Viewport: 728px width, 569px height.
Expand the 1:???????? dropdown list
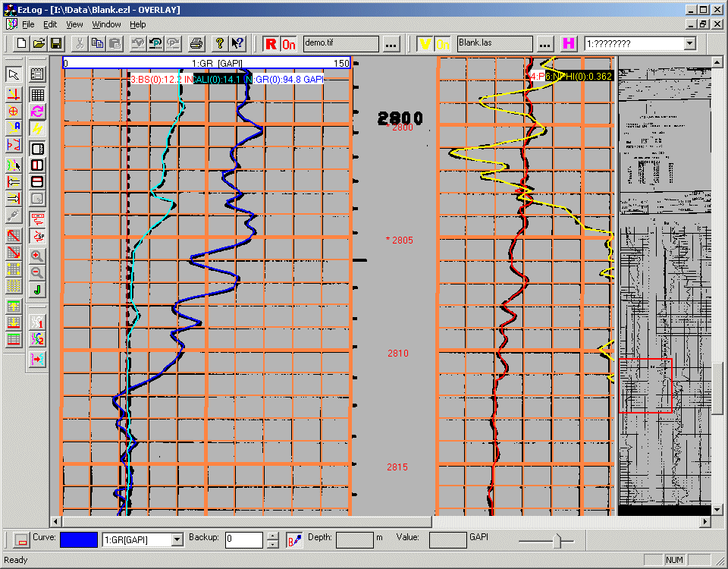click(x=689, y=44)
